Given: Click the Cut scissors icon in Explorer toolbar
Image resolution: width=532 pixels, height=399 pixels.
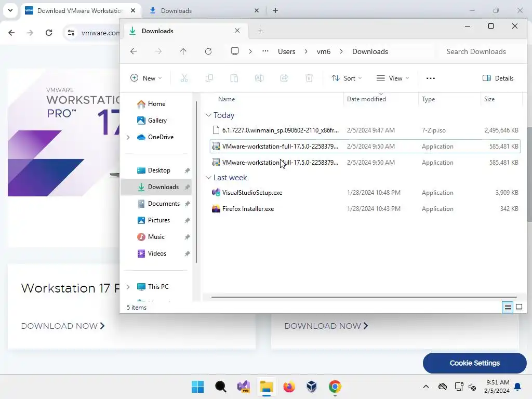Looking at the screenshot, I should (184, 78).
